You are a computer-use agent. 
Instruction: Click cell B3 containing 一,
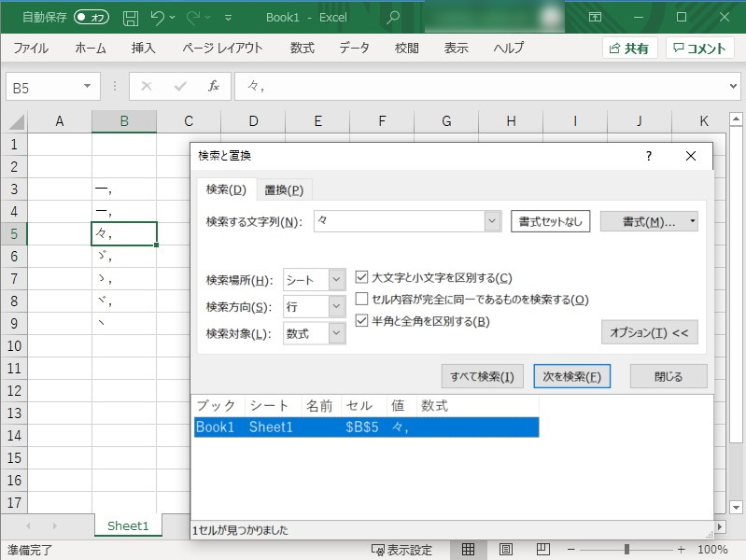coord(124,189)
